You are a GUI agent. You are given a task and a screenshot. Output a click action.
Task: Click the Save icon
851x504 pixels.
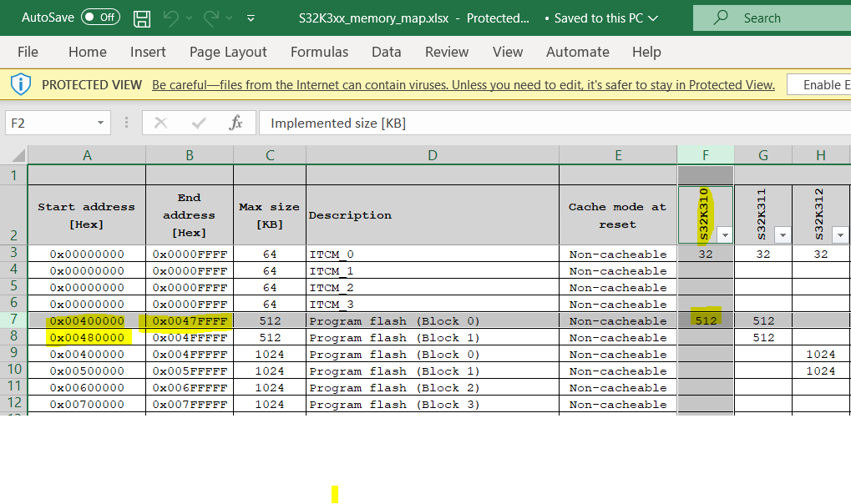pos(141,18)
